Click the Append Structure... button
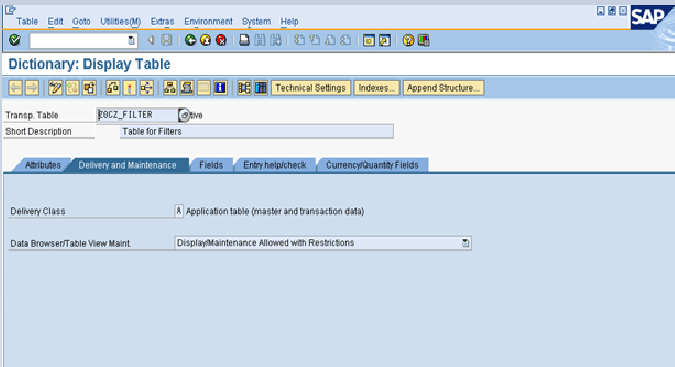 [443, 88]
